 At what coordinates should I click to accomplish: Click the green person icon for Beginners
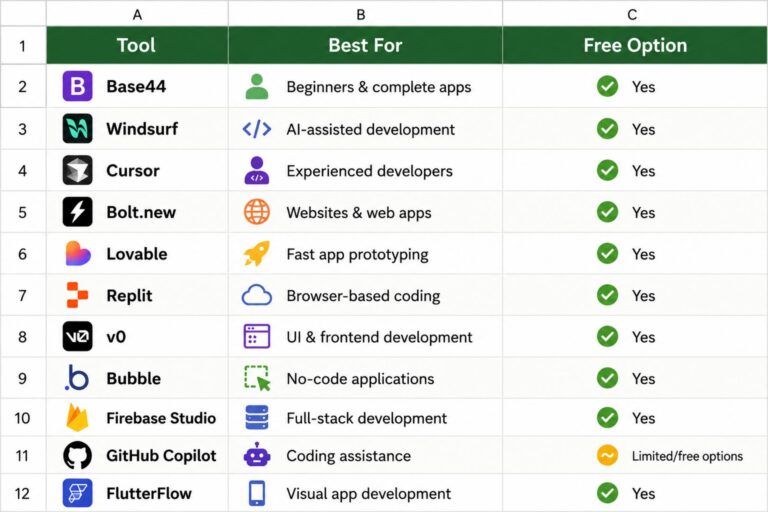point(257,87)
